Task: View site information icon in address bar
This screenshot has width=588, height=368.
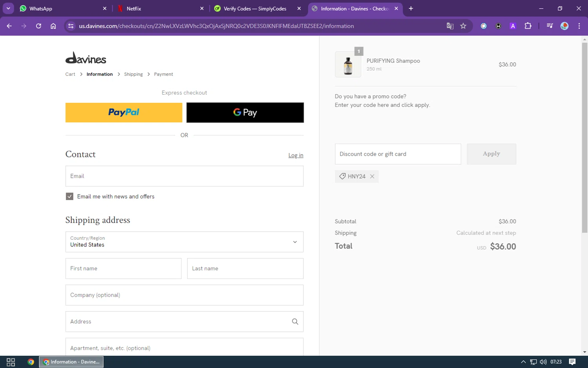Action: tap(71, 26)
